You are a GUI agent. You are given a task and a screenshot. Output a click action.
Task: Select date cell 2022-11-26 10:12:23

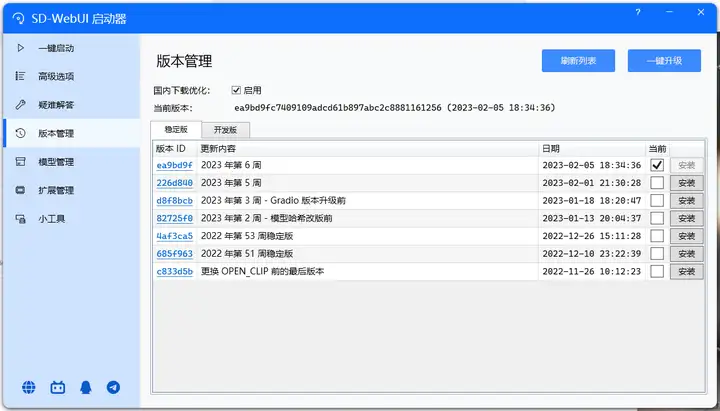tap(591, 271)
